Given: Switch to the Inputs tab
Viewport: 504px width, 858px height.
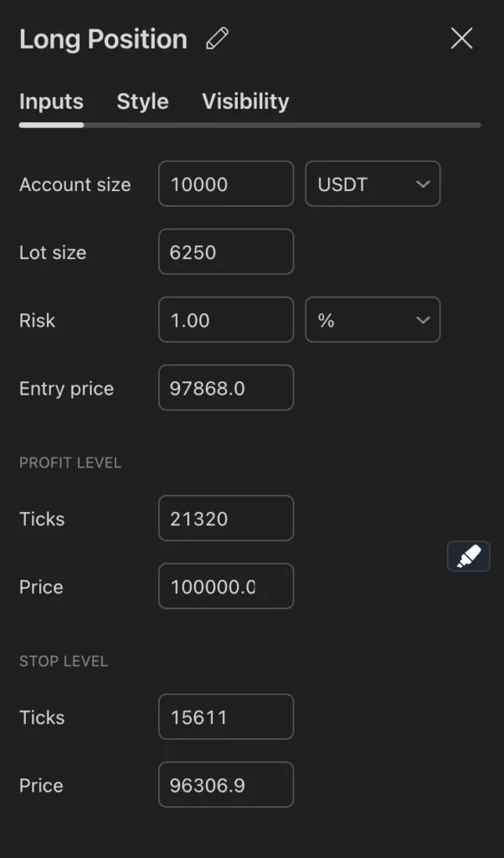Looking at the screenshot, I should pos(51,101).
